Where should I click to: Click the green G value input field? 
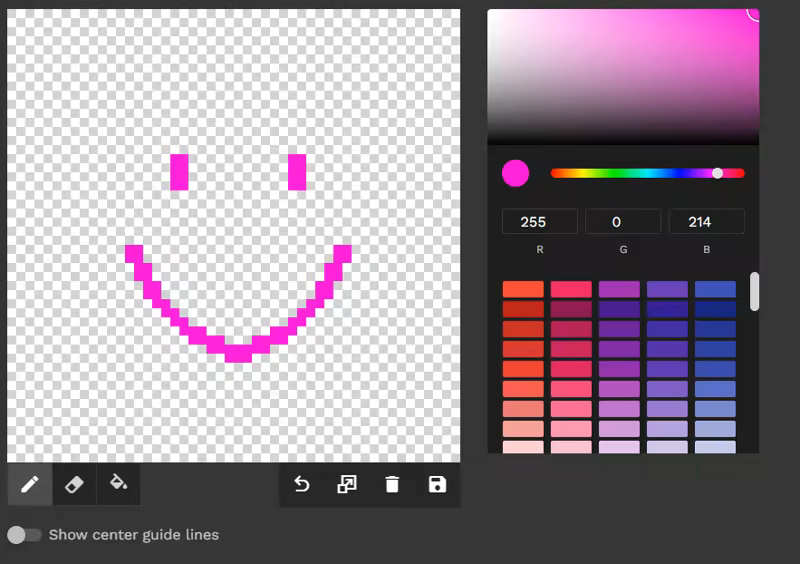tap(623, 222)
